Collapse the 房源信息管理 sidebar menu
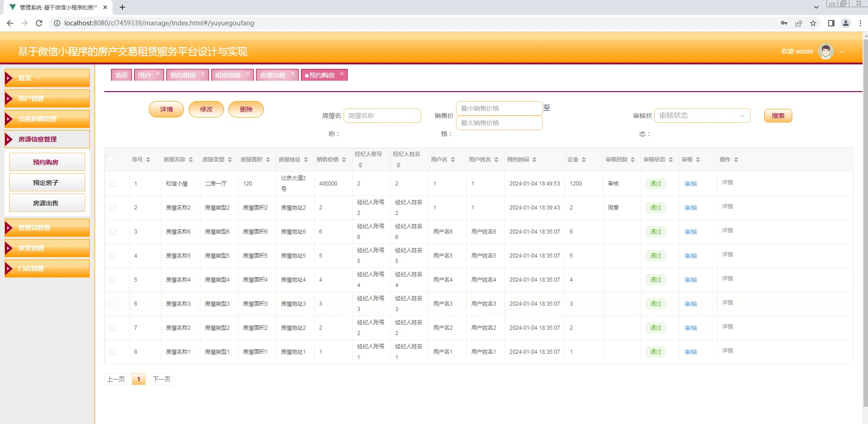The height and width of the screenshot is (424, 868). [47, 139]
